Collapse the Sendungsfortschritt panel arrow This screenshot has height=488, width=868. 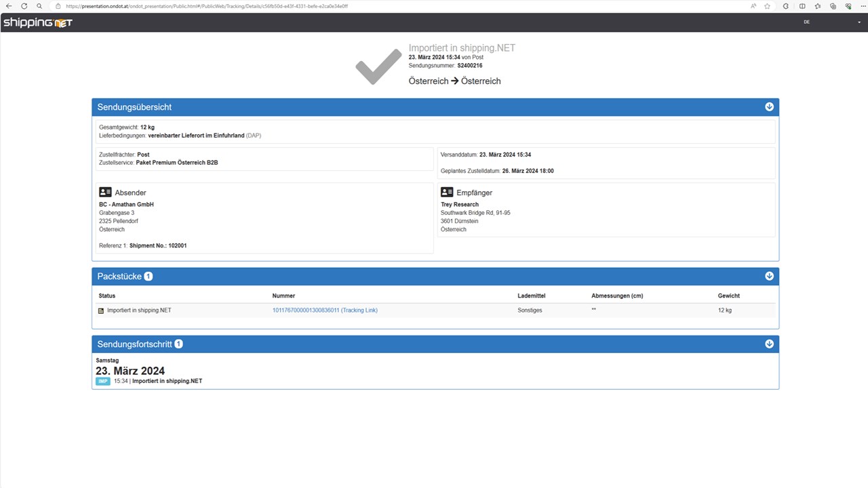point(769,344)
